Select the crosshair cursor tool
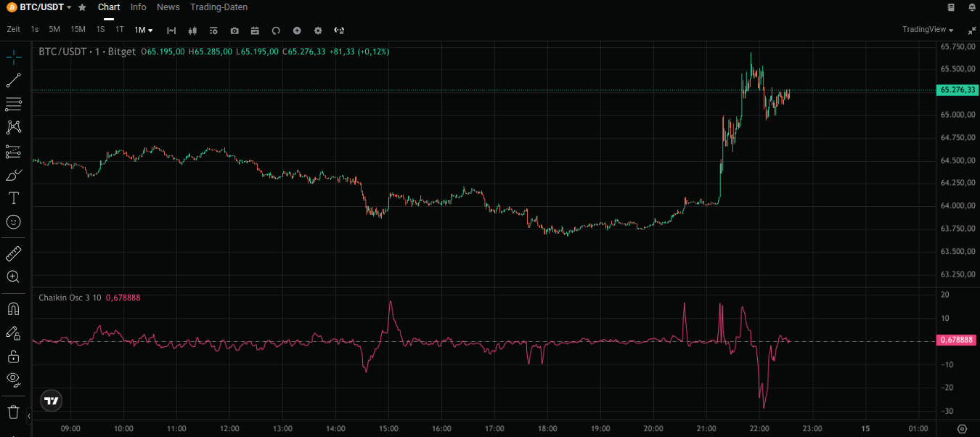Viewport: 980px width, 437px height. (x=13, y=57)
